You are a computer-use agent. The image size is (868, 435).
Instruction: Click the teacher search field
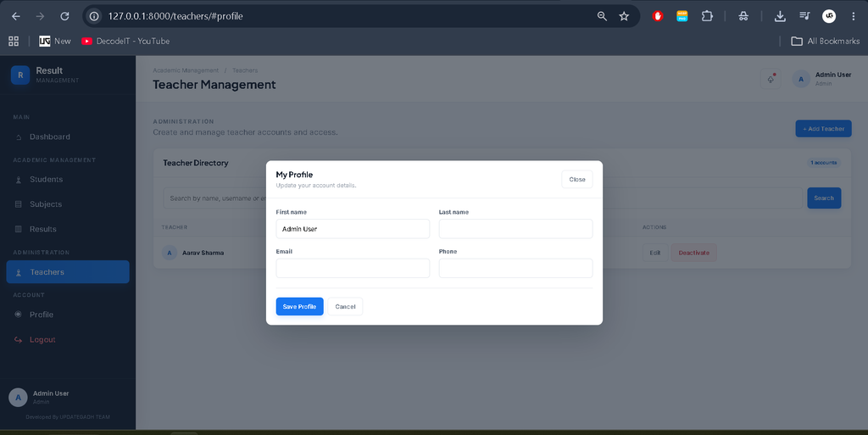point(482,198)
